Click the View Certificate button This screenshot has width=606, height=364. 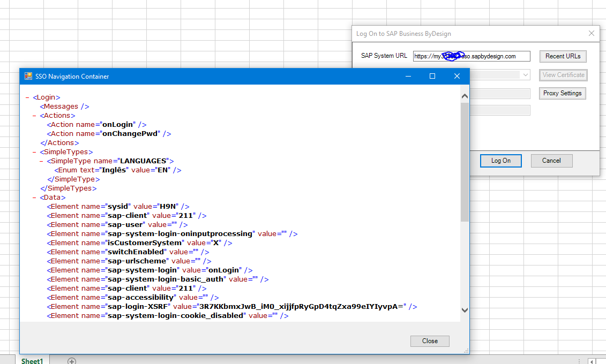tap(563, 75)
